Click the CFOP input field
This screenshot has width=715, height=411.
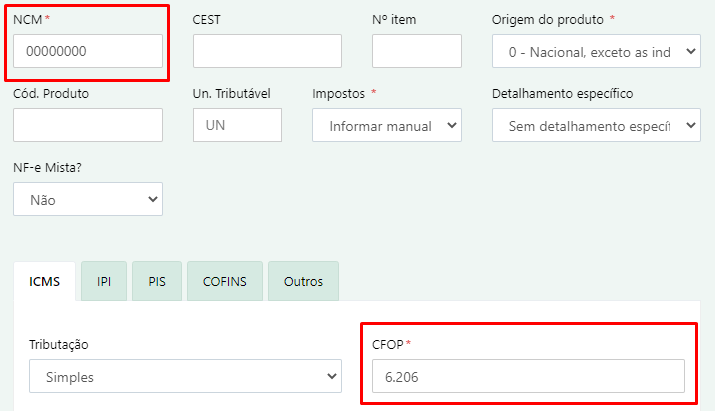(528, 376)
